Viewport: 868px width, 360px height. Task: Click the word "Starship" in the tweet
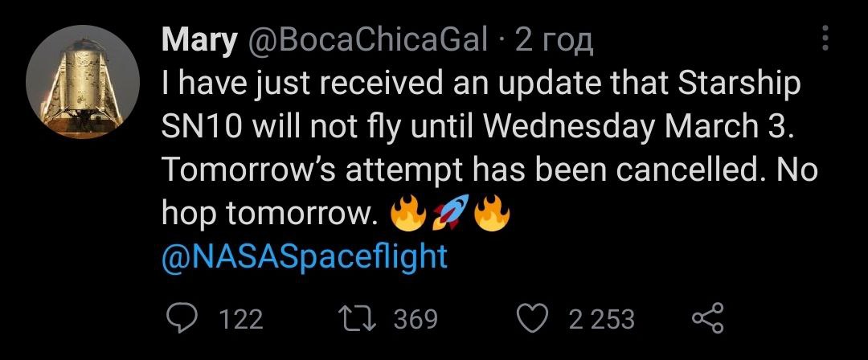tap(740, 85)
